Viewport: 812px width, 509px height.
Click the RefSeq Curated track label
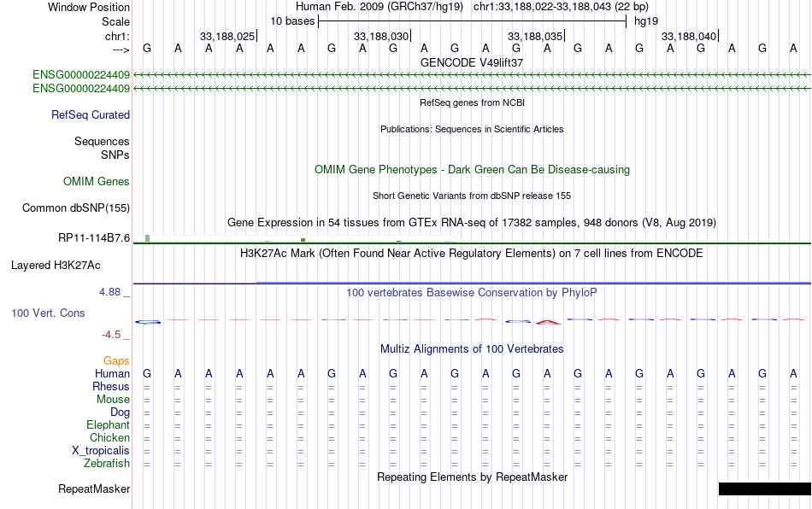pyautogui.click(x=91, y=114)
